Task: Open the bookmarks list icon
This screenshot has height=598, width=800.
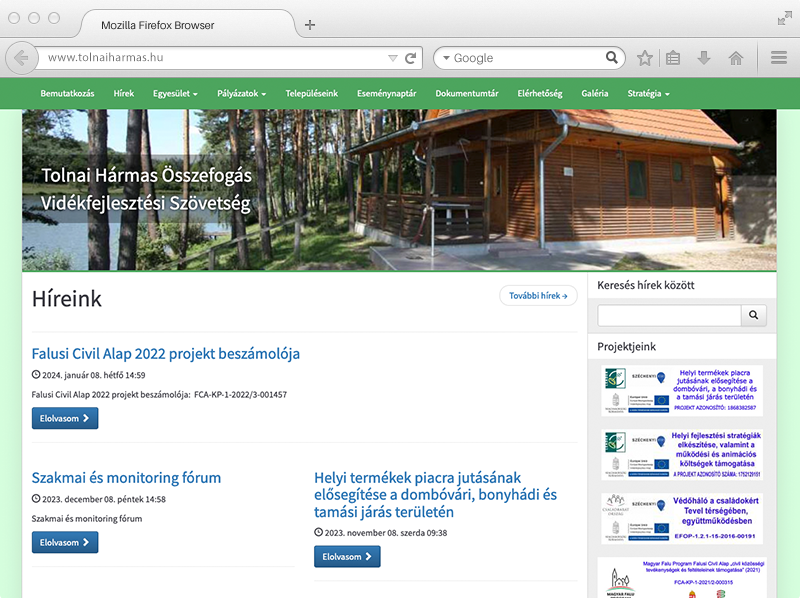Action: (x=673, y=58)
